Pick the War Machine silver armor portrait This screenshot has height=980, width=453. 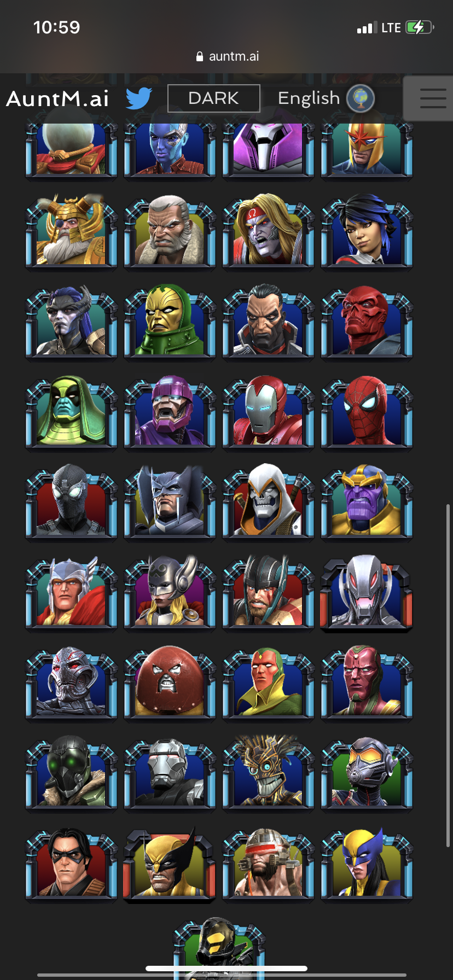click(170, 774)
